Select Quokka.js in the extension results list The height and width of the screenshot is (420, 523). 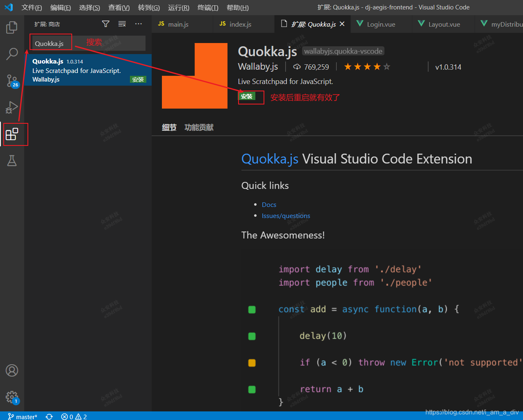[x=88, y=70]
